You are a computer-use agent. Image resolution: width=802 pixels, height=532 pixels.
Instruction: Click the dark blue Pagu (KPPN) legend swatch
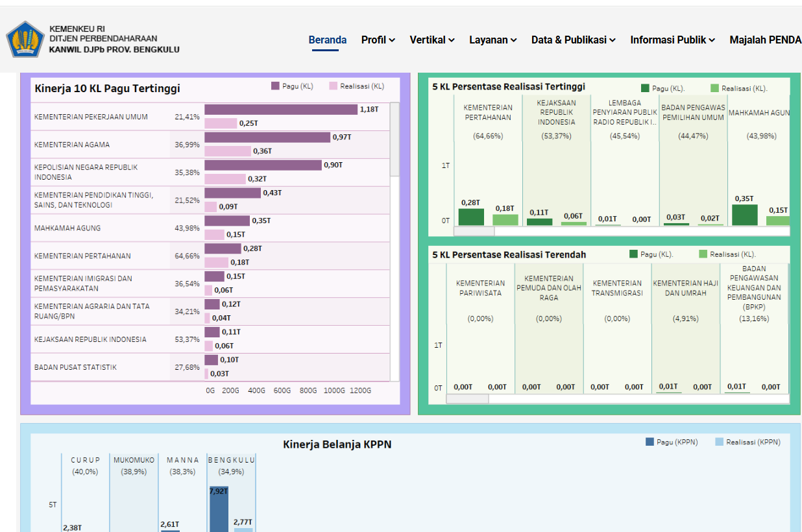tap(650, 442)
